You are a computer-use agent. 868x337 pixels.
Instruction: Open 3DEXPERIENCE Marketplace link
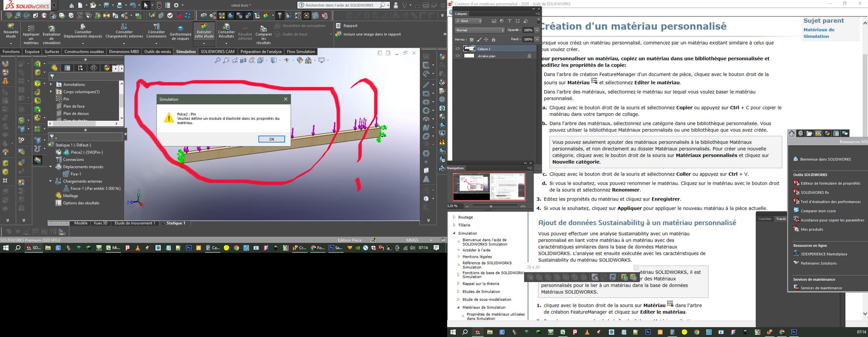[824, 254]
